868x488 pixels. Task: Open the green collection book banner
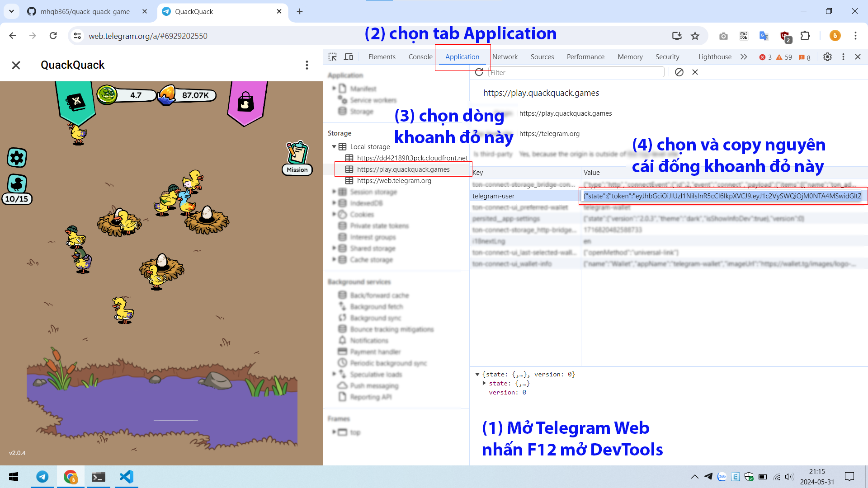[76, 102]
